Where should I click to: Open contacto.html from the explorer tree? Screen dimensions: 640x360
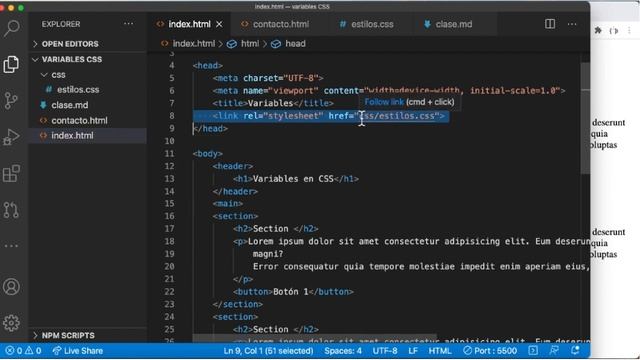click(x=79, y=120)
